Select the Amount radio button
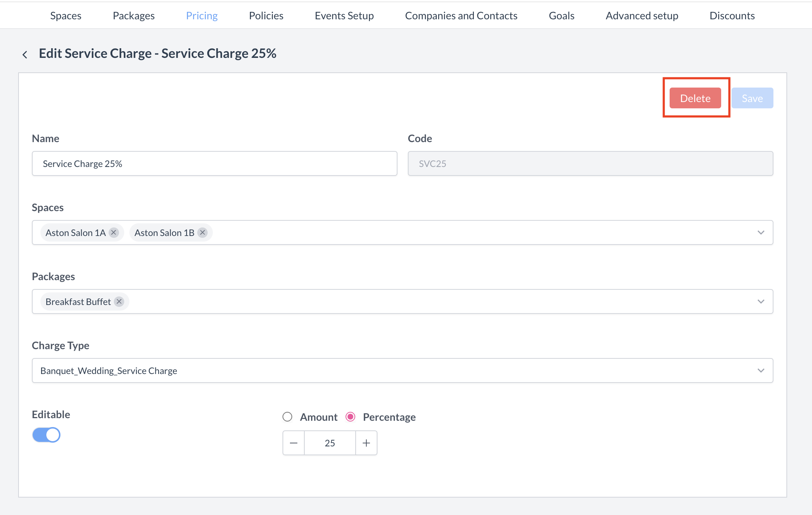The height and width of the screenshot is (515, 812). point(287,417)
